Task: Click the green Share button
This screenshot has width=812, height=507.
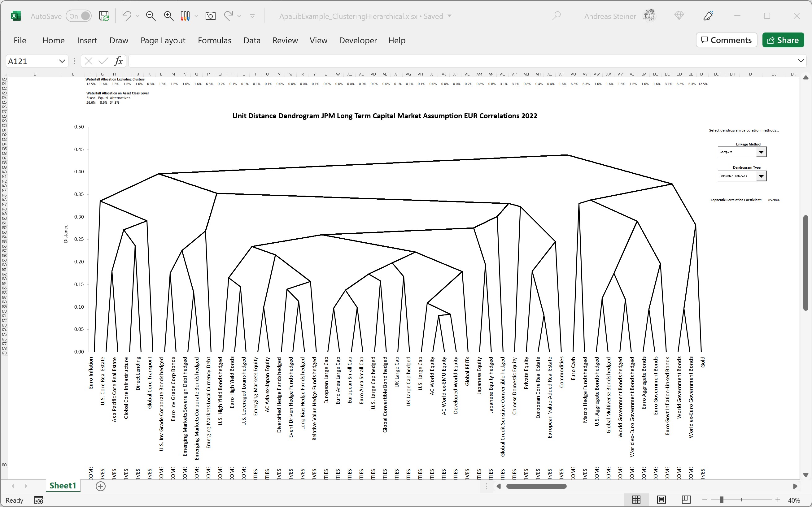Action: (783, 40)
